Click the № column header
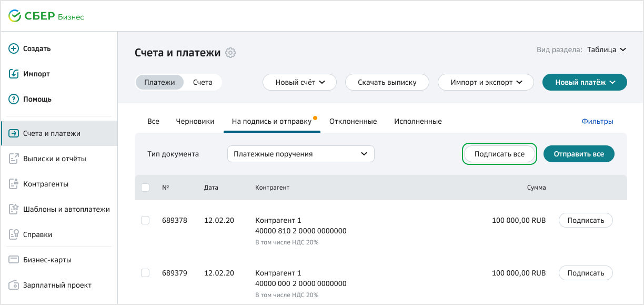The width and height of the screenshot is (644, 305). (165, 188)
